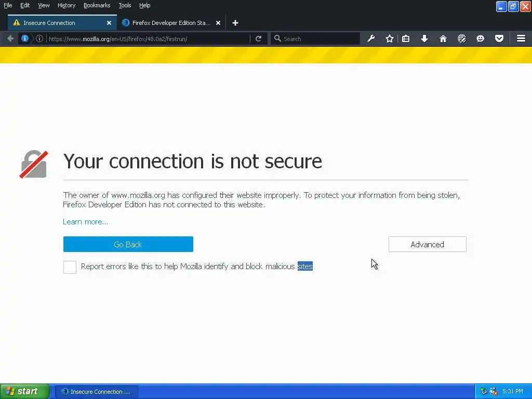Image resolution: width=532 pixels, height=399 pixels.
Task: Click the Insecure Connection taskbar button
Action: point(97,392)
